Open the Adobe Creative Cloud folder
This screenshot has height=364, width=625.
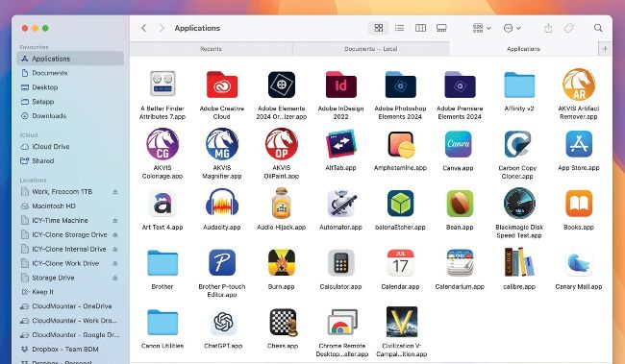[x=222, y=85]
